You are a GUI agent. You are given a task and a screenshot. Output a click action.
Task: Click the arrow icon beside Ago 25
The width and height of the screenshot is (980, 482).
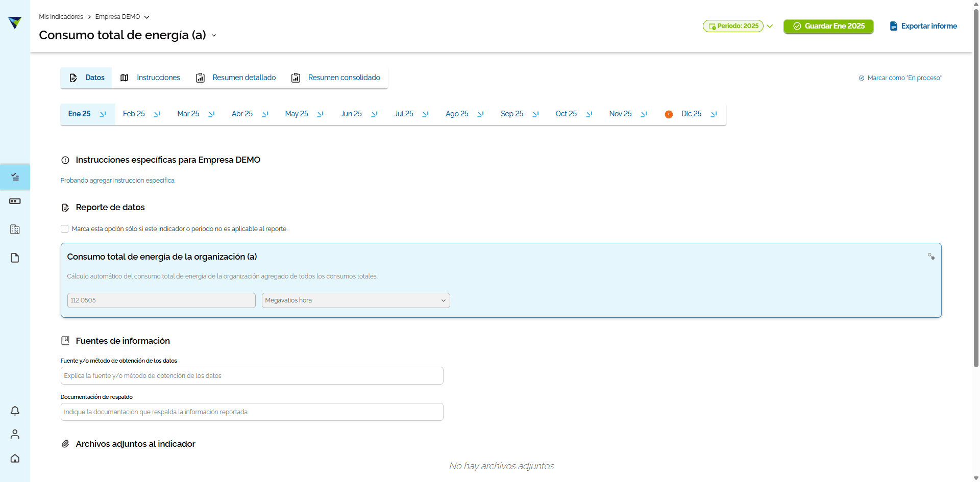click(481, 114)
